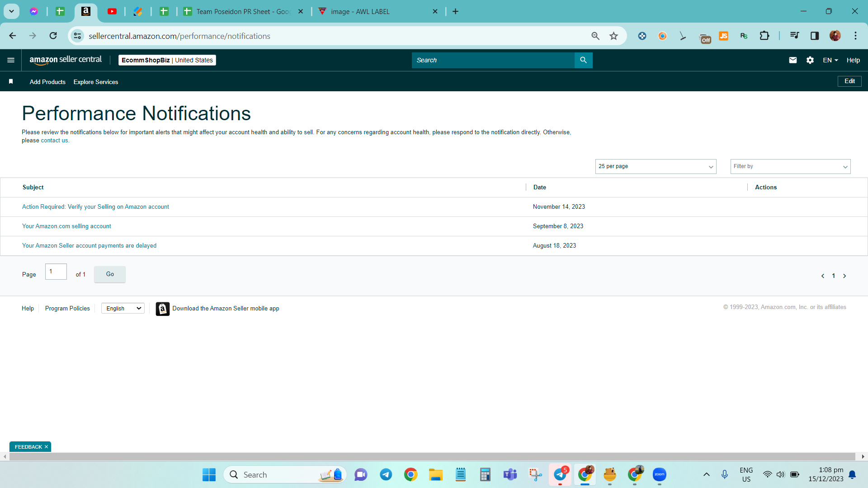The width and height of the screenshot is (868, 488).
Task: Open Your Amazon.com selling account notification
Action: pyautogui.click(x=66, y=226)
